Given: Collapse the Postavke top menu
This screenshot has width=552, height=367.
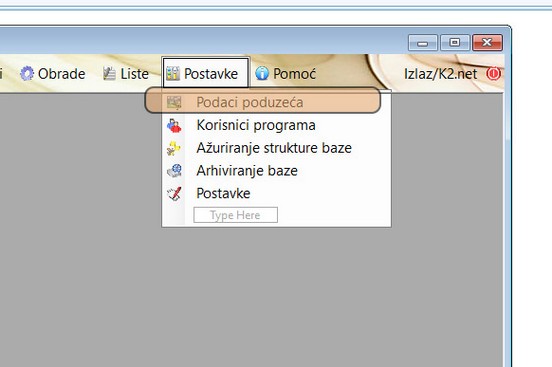Looking at the screenshot, I should point(206,73).
